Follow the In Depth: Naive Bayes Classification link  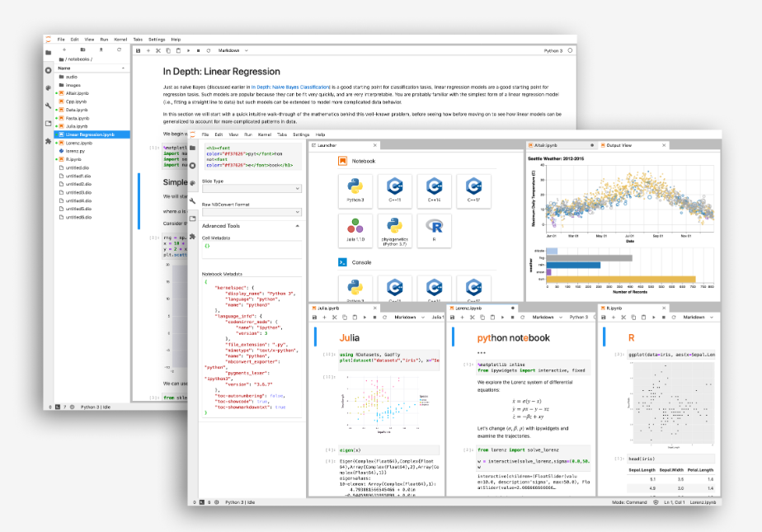tap(290, 87)
